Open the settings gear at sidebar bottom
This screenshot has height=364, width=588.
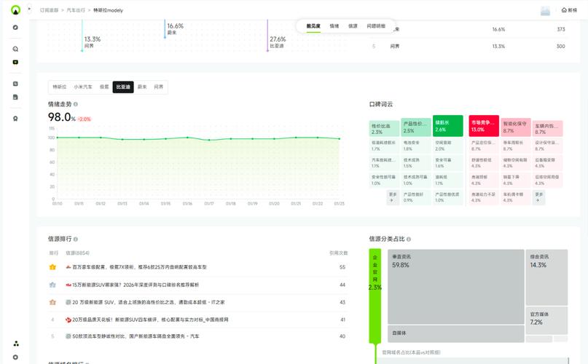point(15,357)
